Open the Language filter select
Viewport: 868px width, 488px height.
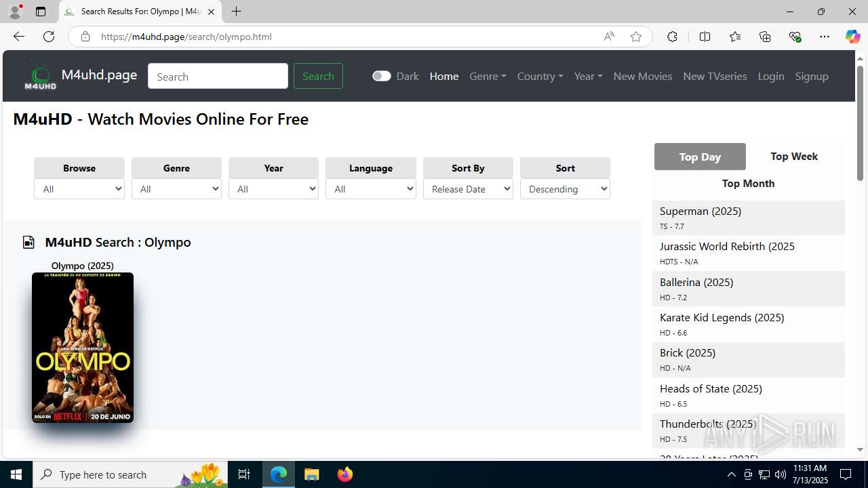[371, 189]
